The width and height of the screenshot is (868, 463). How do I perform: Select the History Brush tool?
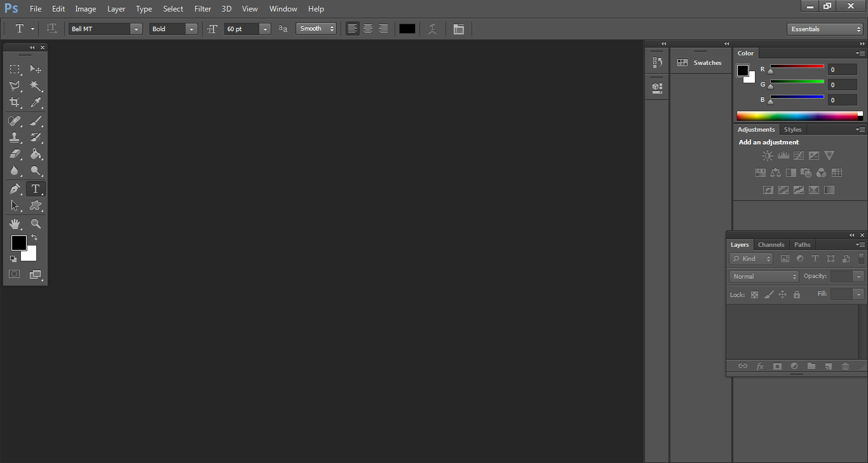36,137
